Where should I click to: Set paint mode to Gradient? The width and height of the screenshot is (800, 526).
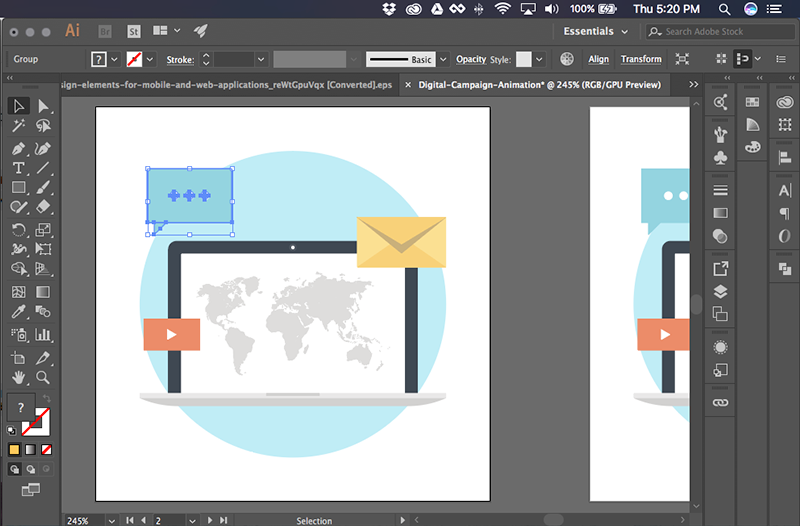tap(31, 449)
